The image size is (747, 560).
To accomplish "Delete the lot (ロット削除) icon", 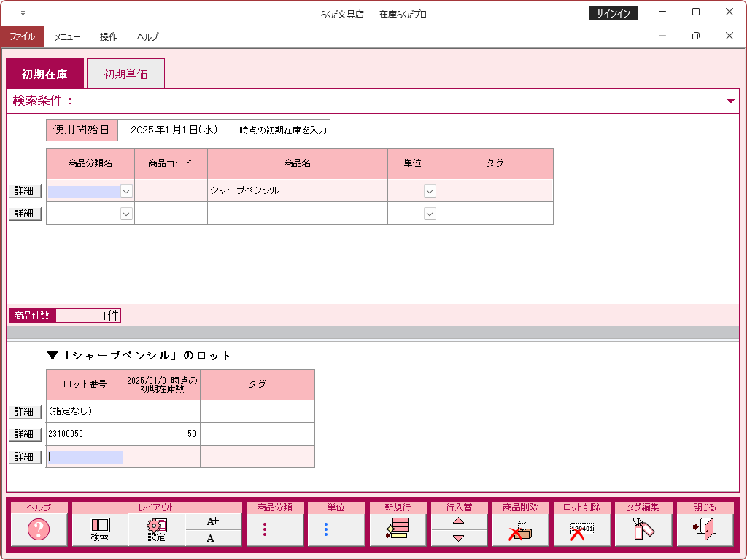I will click(x=581, y=529).
